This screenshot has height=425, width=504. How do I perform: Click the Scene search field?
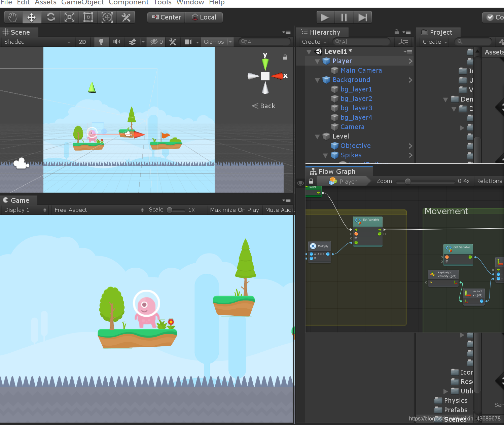[x=264, y=42]
